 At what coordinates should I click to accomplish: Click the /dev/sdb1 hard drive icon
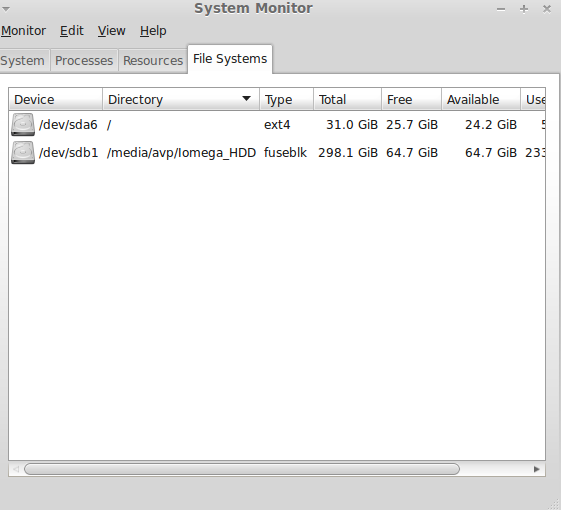(x=23, y=152)
